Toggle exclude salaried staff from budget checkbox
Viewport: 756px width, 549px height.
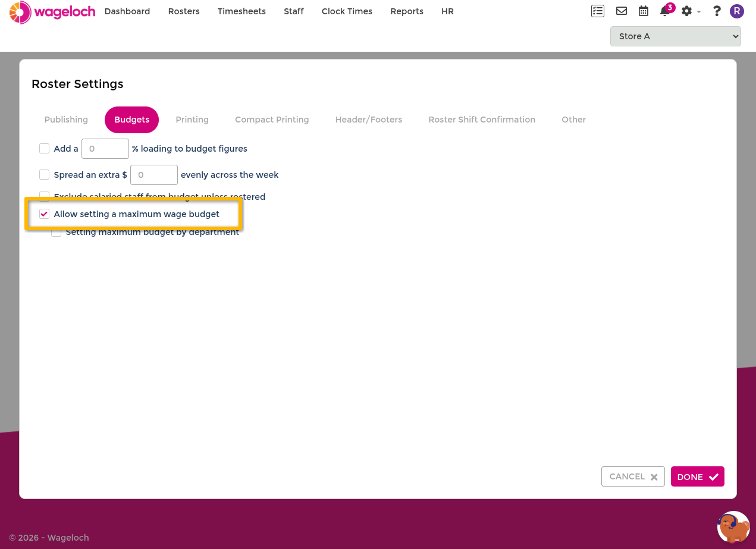pyautogui.click(x=44, y=196)
